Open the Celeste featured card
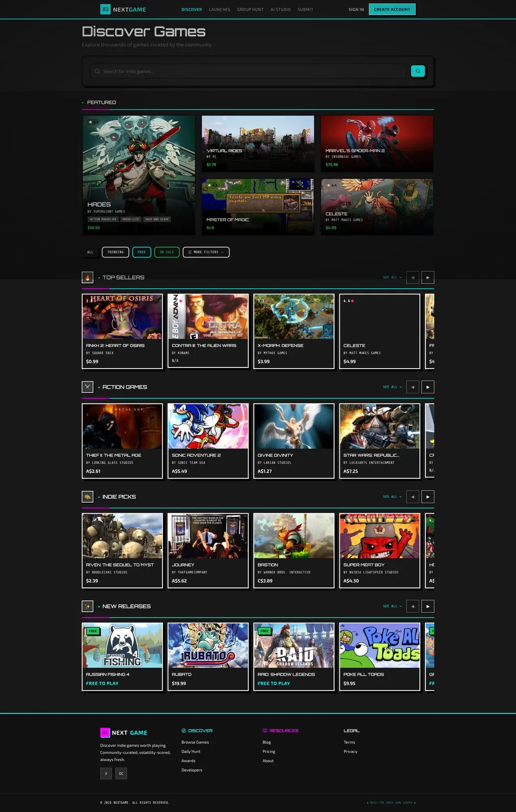516x812 pixels. 377,207
